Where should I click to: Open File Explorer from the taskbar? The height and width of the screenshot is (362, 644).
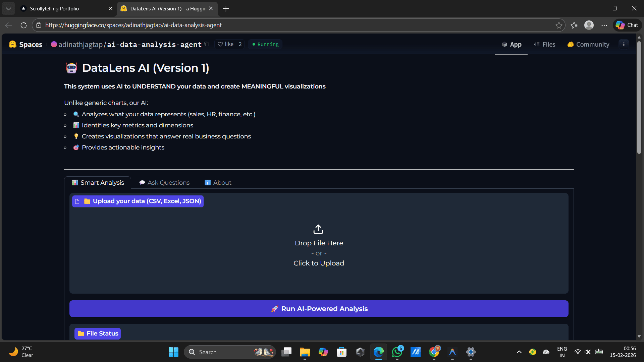pyautogui.click(x=305, y=352)
